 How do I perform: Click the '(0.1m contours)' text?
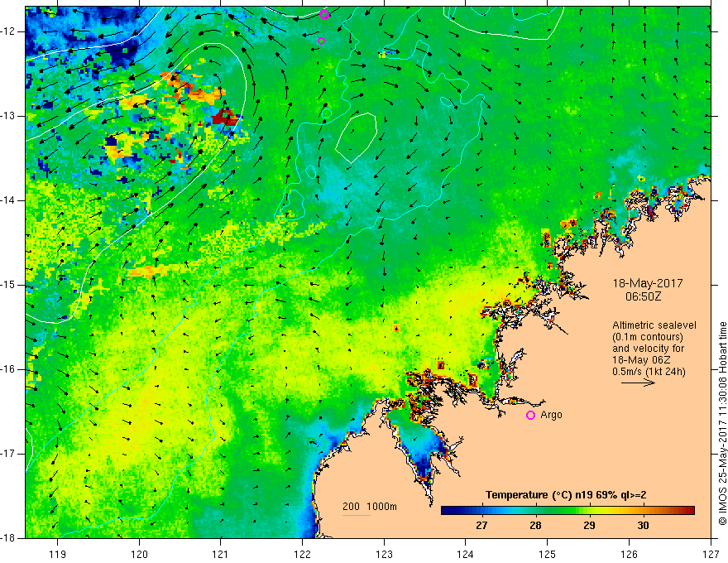[648, 337]
